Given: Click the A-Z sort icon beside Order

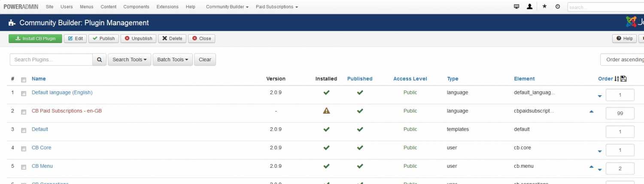Looking at the screenshot, I should click(617, 78).
